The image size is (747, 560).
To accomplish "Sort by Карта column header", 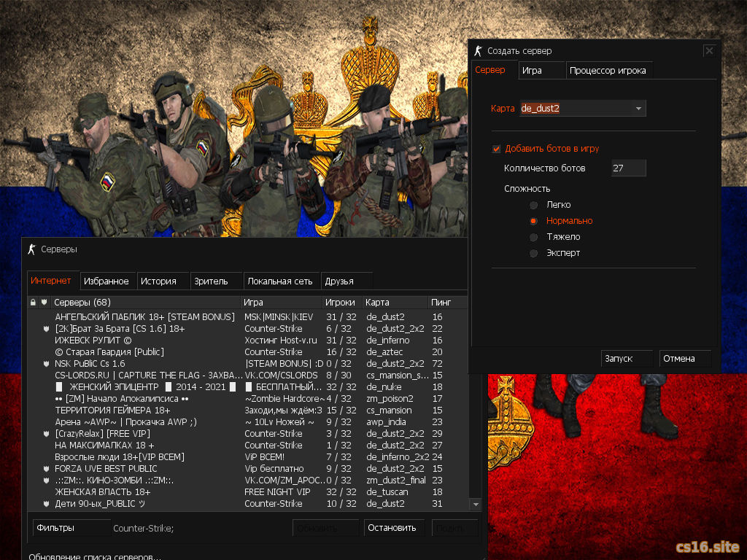I will [x=395, y=303].
